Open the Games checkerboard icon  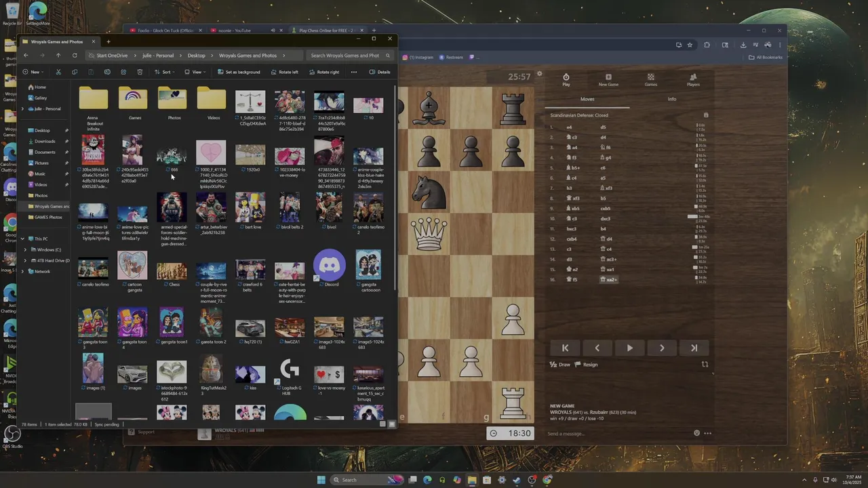(x=650, y=77)
